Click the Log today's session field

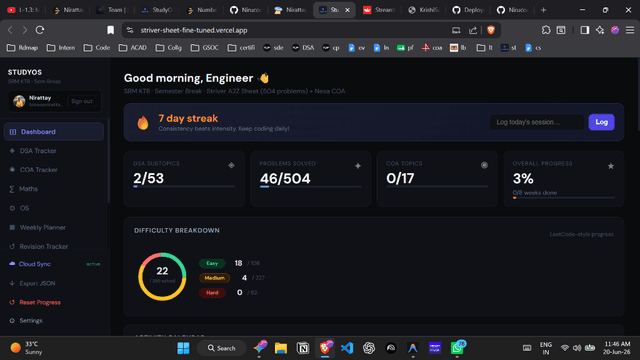click(537, 122)
